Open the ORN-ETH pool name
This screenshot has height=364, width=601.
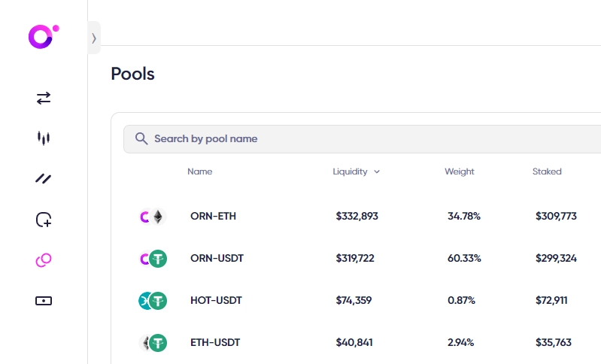tap(213, 216)
